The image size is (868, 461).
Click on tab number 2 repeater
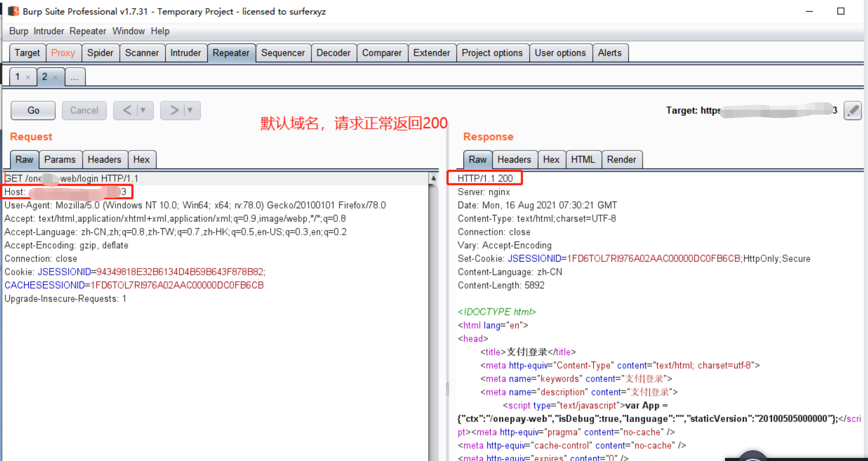pyautogui.click(x=45, y=76)
